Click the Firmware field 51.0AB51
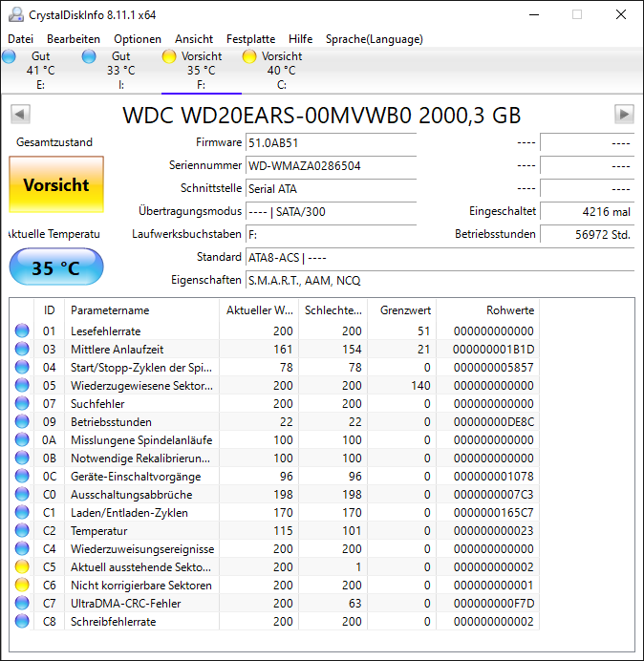The width and height of the screenshot is (644, 661). 331,143
